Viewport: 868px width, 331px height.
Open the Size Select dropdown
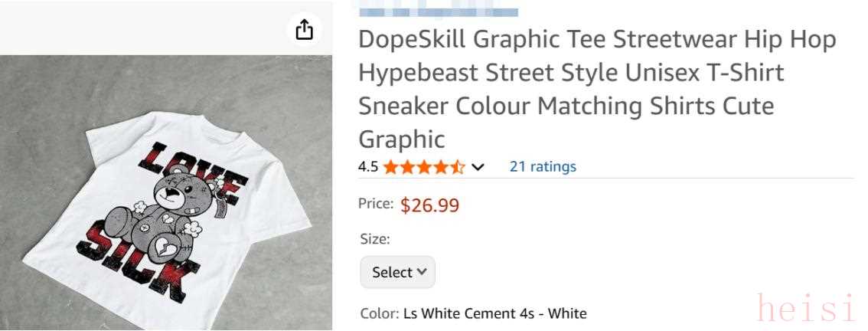397,272
